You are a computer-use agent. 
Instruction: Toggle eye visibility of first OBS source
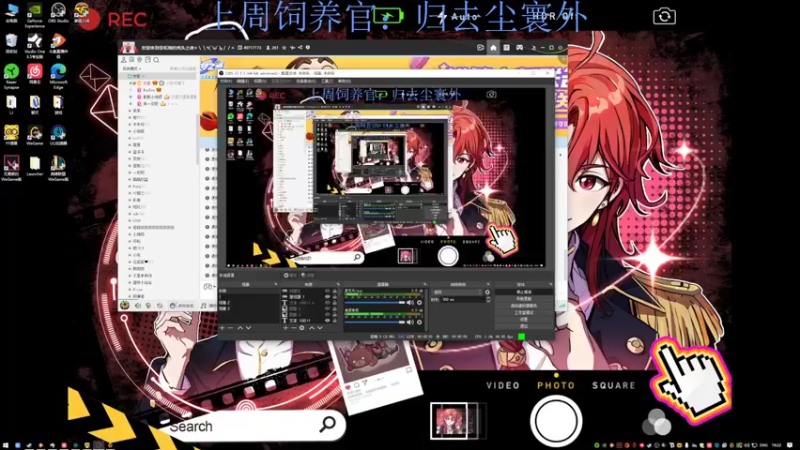[328, 291]
